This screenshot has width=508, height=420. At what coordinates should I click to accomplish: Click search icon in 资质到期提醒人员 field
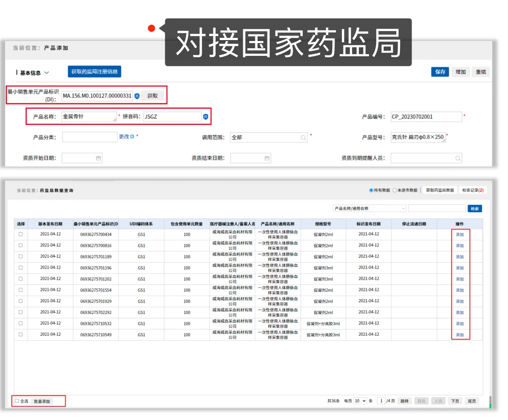[x=458, y=158]
